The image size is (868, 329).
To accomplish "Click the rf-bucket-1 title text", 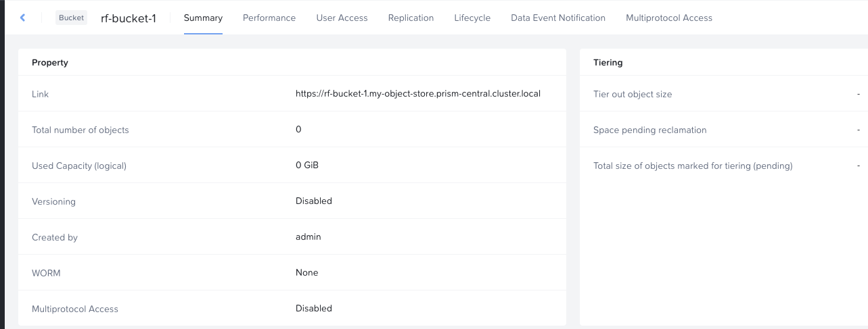I will pyautogui.click(x=129, y=18).
